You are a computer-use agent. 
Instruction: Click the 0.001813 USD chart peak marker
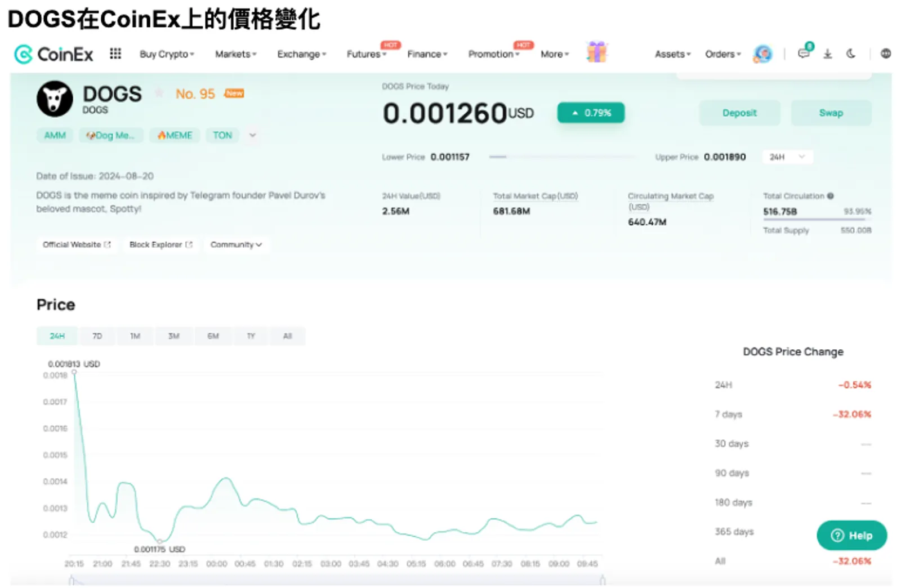(74, 372)
